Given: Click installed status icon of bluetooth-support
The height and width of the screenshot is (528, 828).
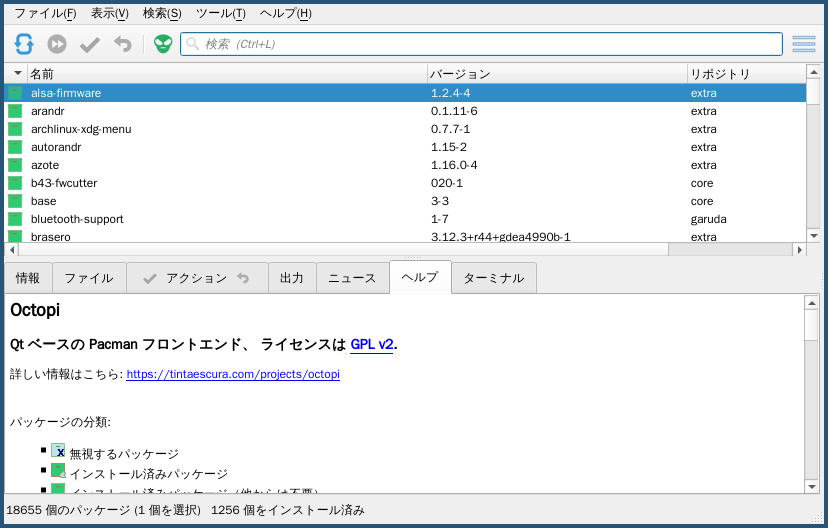Looking at the screenshot, I should coord(15,219).
